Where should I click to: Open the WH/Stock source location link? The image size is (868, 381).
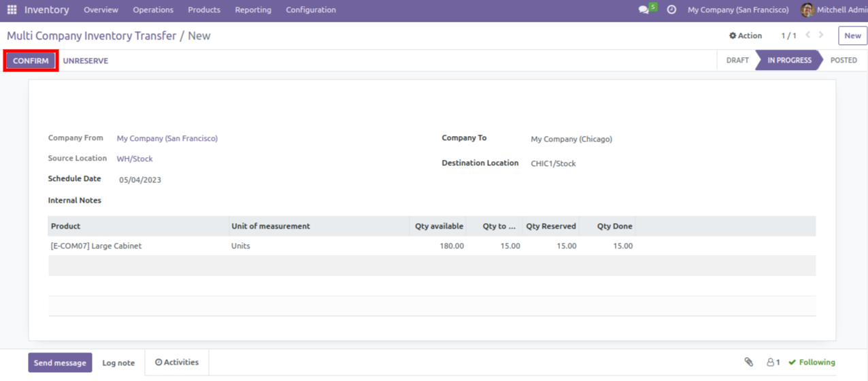click(x=135, y=159)
